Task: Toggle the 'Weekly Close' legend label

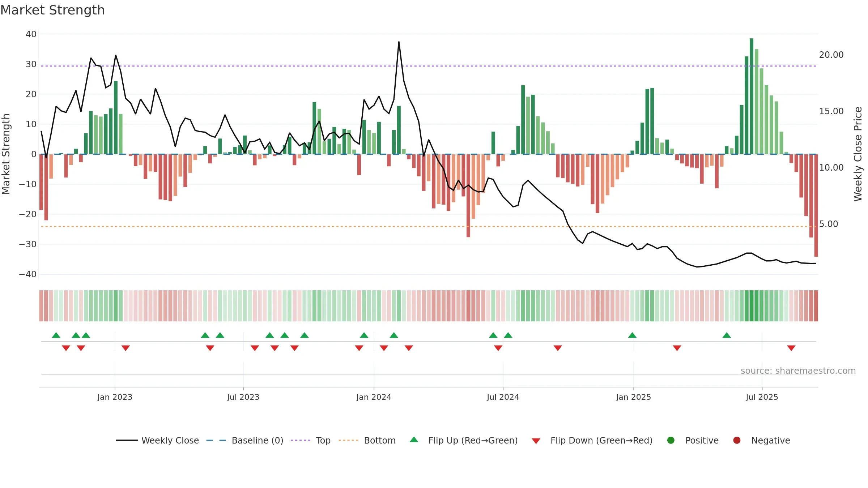Action: 170,440
